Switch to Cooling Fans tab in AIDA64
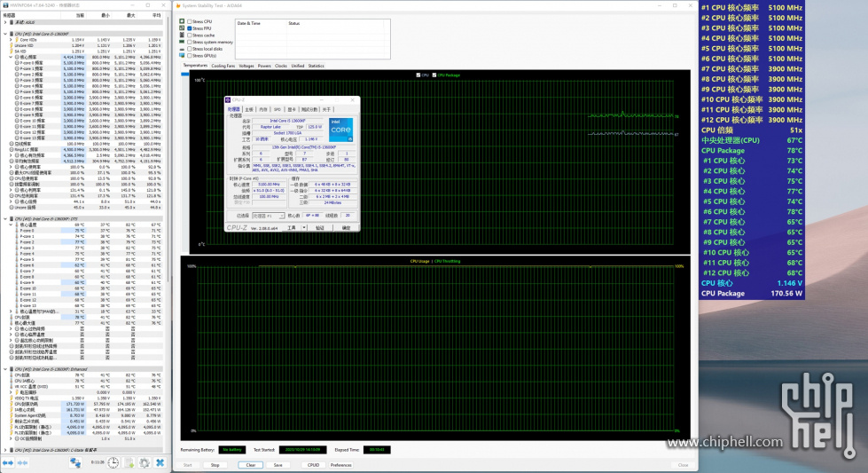Screen dimensions: 868x473 pyautogui.click(x=223, y=66)
